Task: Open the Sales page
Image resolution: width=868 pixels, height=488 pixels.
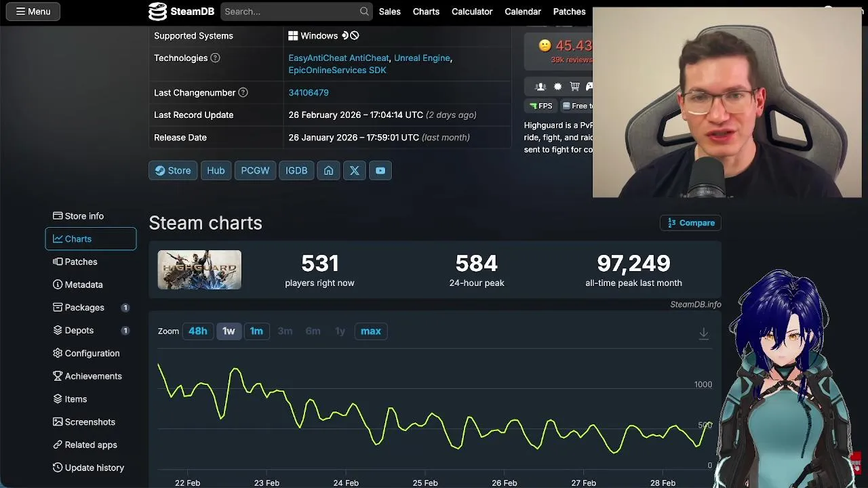Action: (x=389, y=12)
